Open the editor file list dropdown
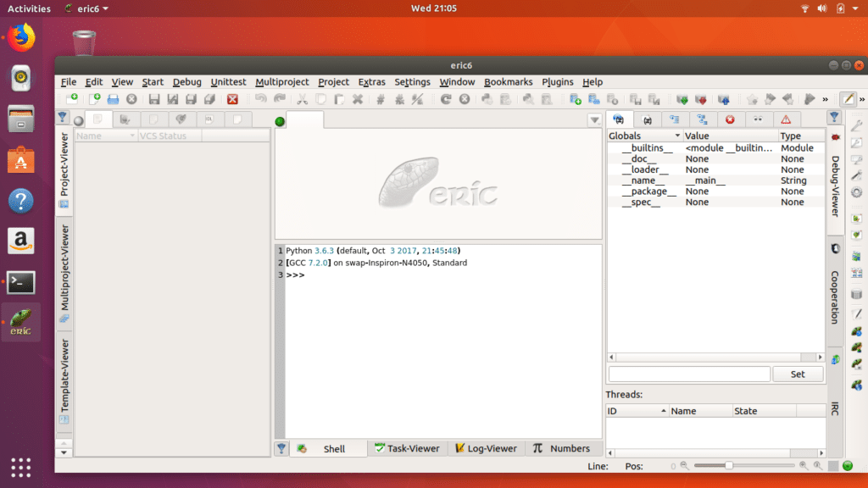 tap(596, 119)
